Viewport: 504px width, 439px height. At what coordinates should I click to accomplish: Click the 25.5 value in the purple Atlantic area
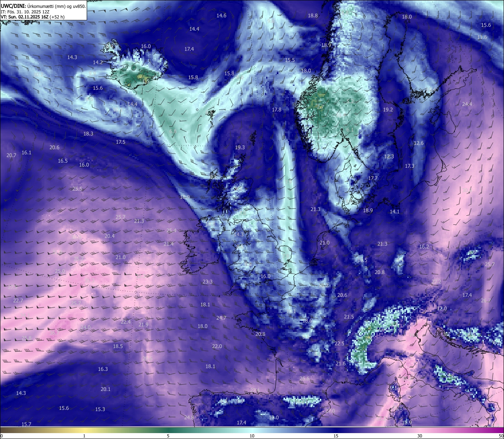[x=77, y=189]
